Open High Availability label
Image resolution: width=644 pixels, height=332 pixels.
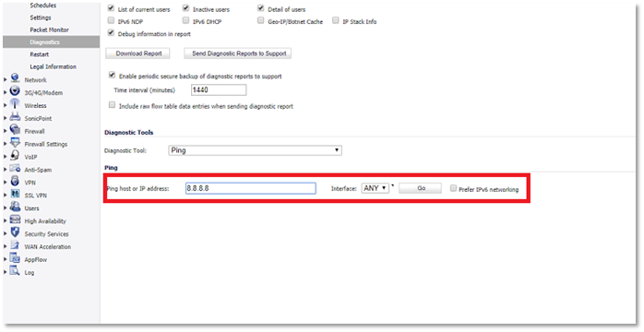[x=45, y=221]
